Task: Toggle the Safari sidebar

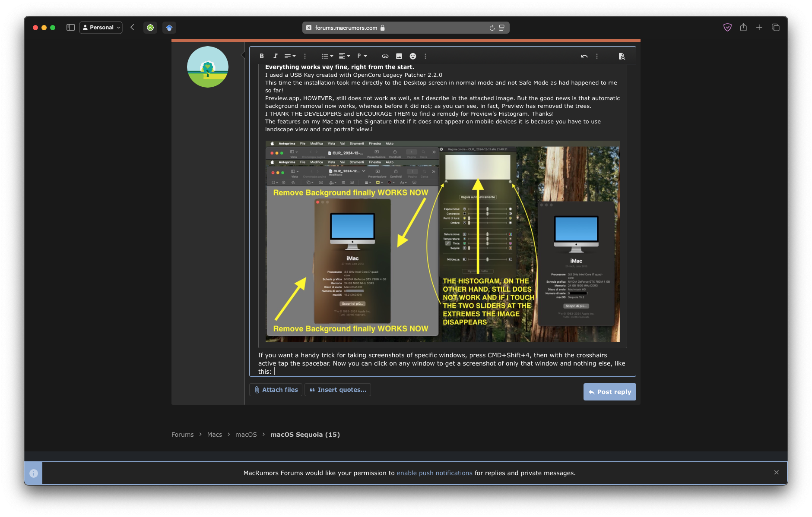Action: point(71,28)
